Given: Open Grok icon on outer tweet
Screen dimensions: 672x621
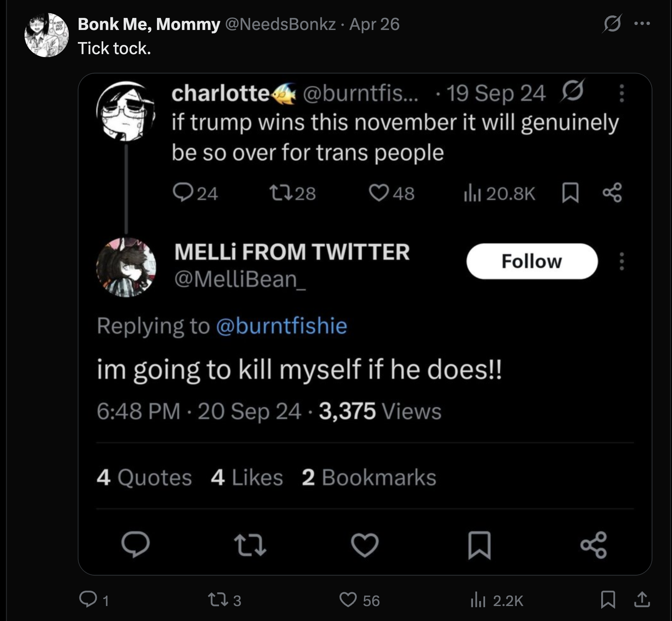Looking at the screenshot, I should tap(612, 24).
